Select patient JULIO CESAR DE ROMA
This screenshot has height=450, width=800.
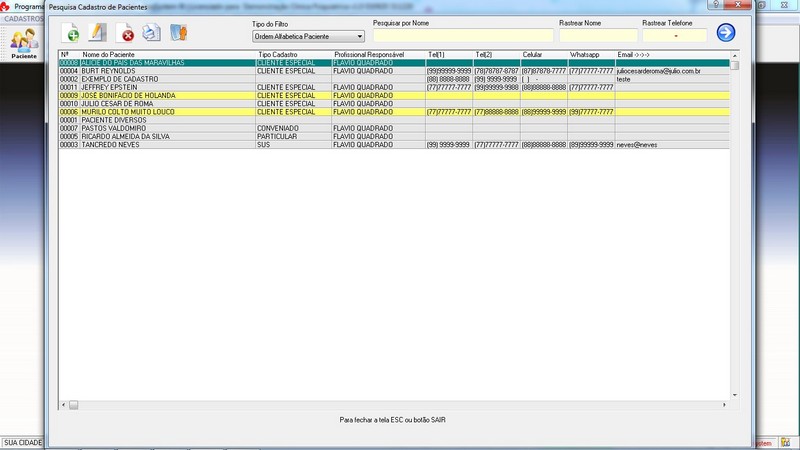coord(394,104)
